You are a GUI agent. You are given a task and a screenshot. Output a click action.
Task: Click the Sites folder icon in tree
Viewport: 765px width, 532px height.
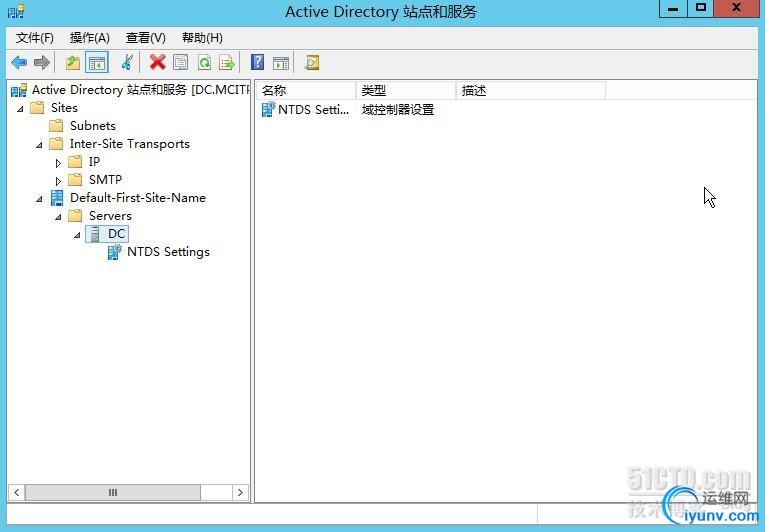point(37,108)
